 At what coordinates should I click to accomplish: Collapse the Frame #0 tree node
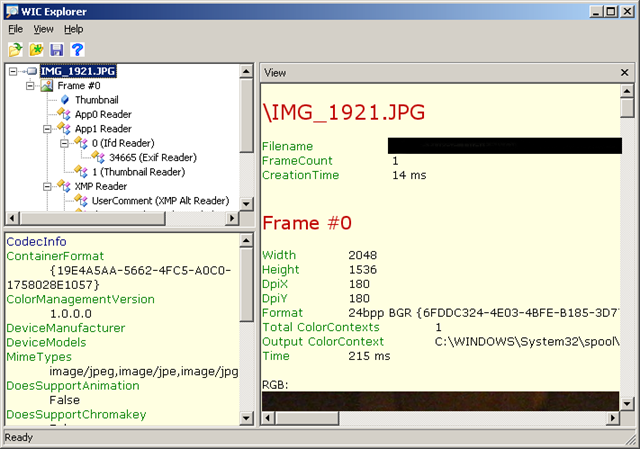click(x=30, y=86)
